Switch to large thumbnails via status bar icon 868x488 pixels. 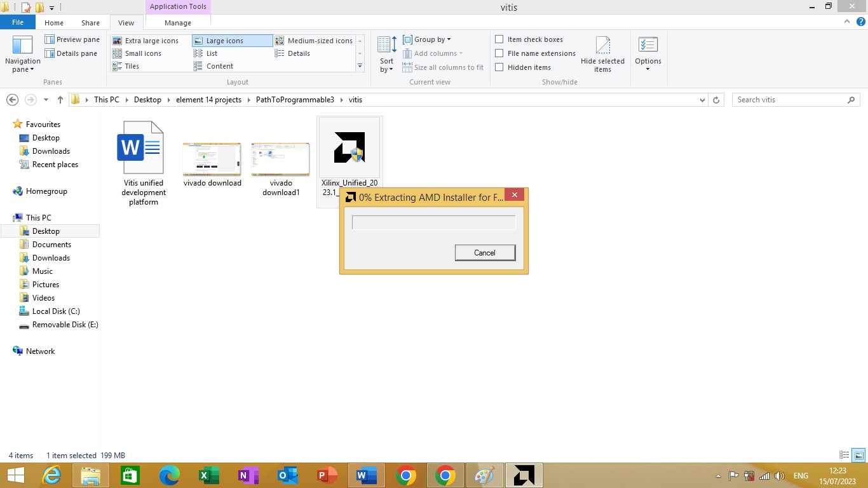(x=858, y=455)
